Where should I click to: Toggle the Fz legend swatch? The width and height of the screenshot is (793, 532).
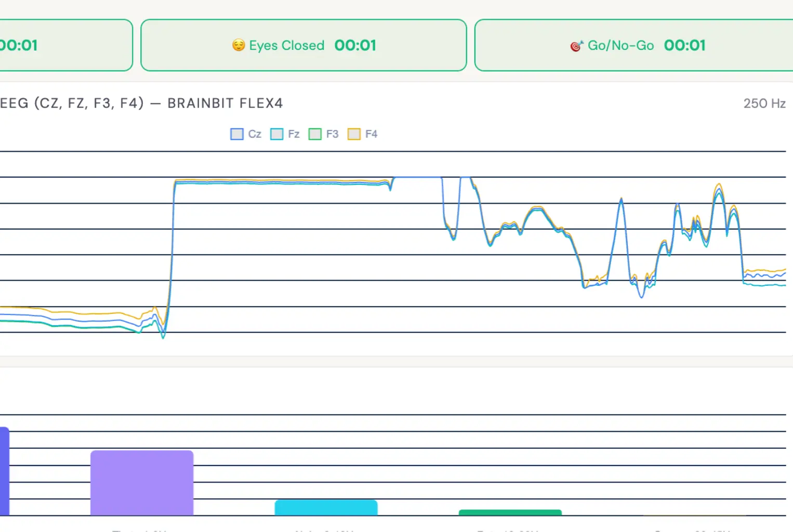click(x=277, y=134)
